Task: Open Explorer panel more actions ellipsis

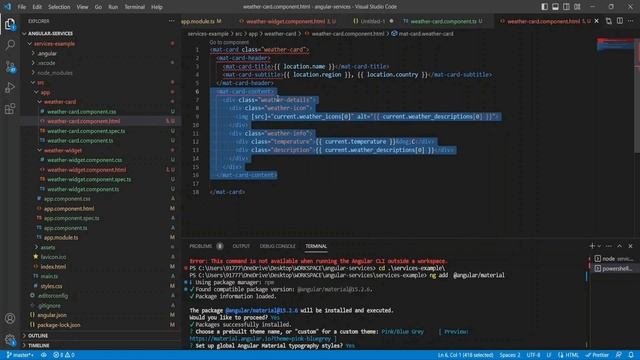Action: [171, 21]
